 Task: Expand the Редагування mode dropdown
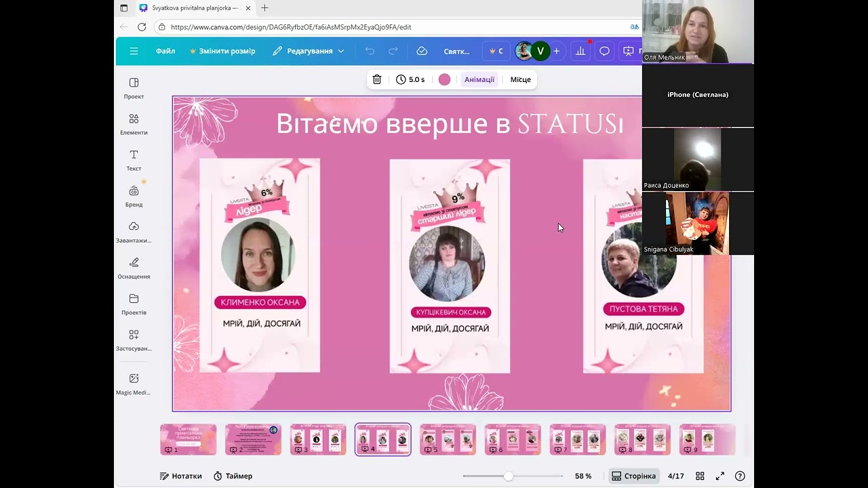coord(309,51)
